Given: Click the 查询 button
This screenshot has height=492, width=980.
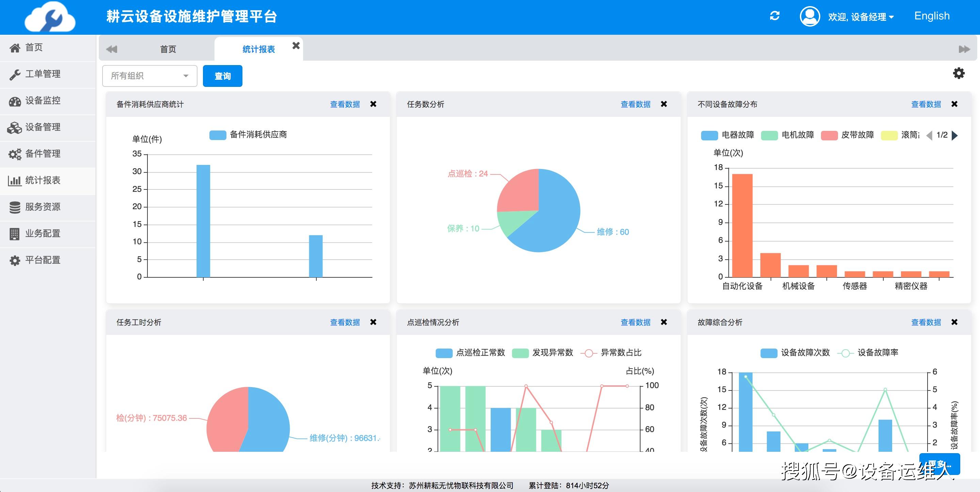Looking at the screenshot, I should point(222,76).
